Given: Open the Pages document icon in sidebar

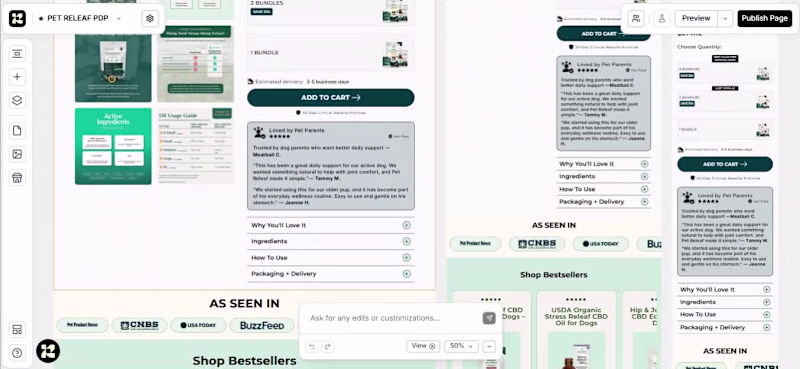Looking at the screenshot, I should (x=17, y=131).
